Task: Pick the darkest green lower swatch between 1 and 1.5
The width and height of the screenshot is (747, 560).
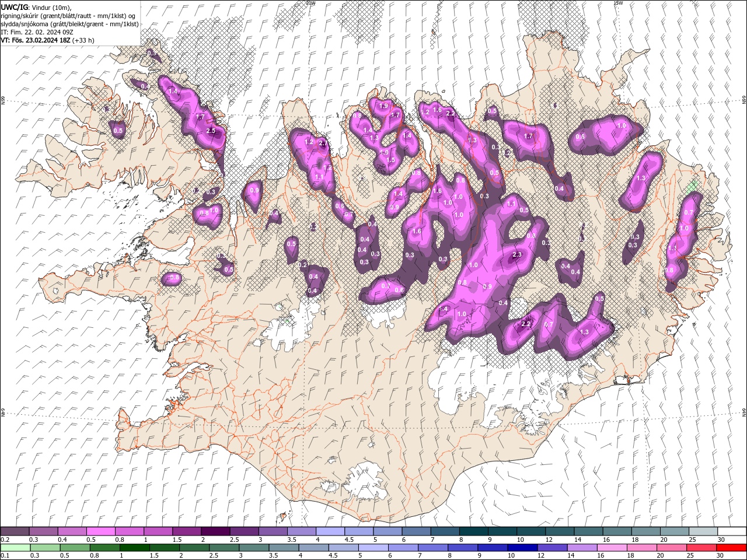Action: [134, 548]
